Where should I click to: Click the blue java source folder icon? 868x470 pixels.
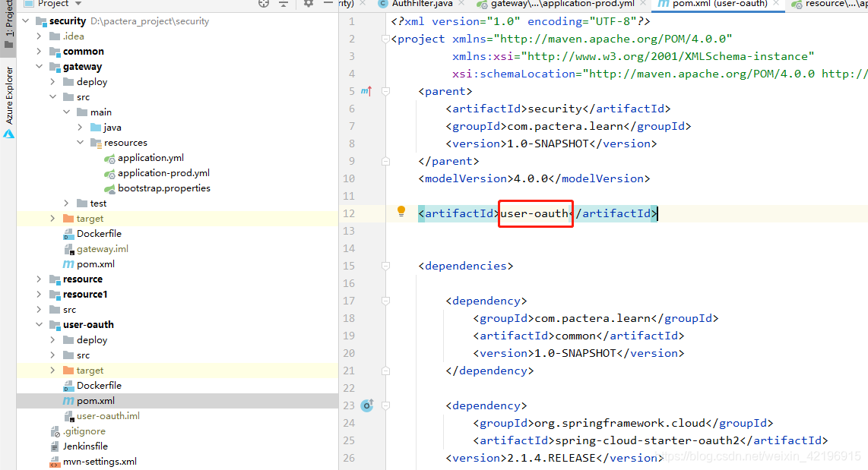point(96,127)
